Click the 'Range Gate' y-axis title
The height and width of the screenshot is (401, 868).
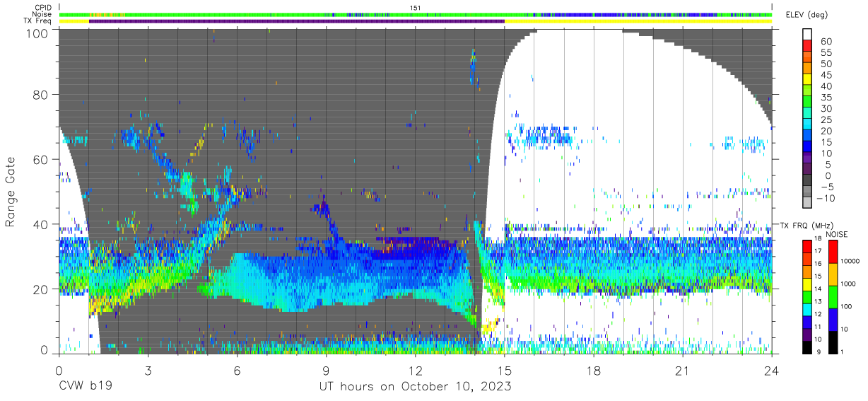11,192
